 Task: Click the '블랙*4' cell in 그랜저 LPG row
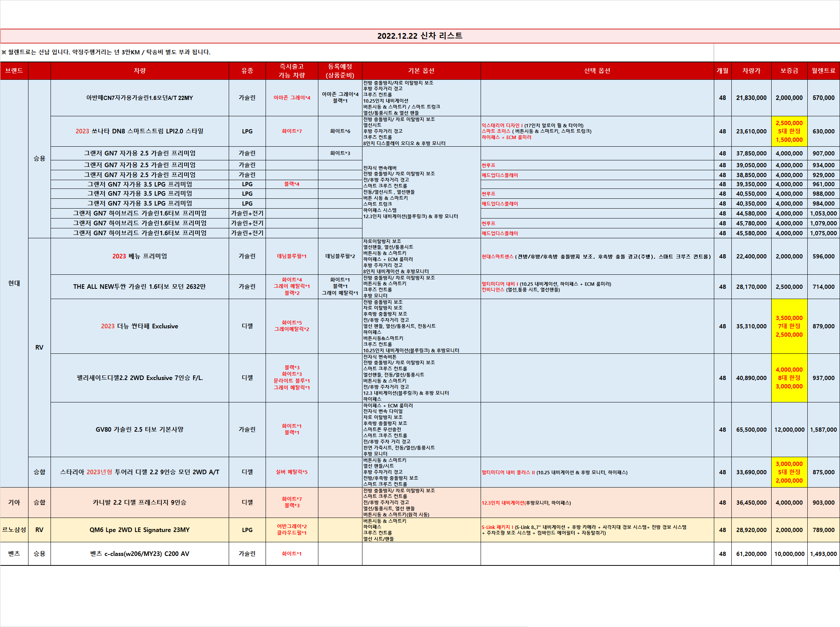pos(292,184)
